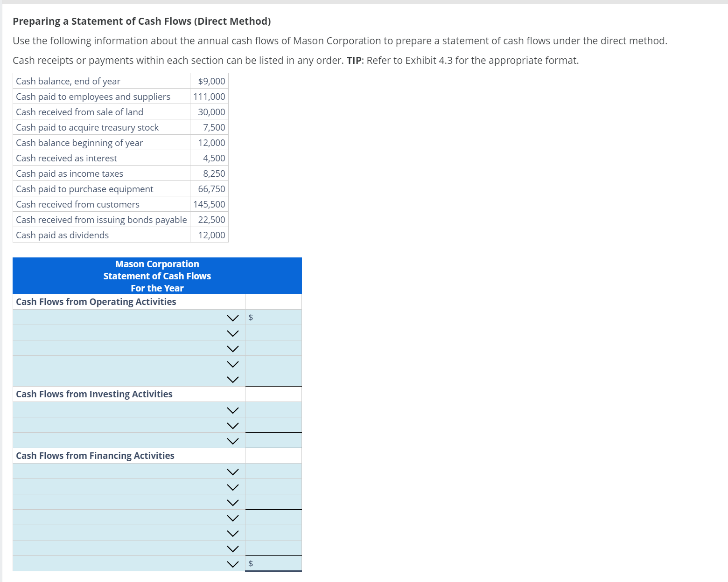This screenshot has height=582, width=728.
Task: Open the second Financing Activities row selector
Action: [233, 486]
